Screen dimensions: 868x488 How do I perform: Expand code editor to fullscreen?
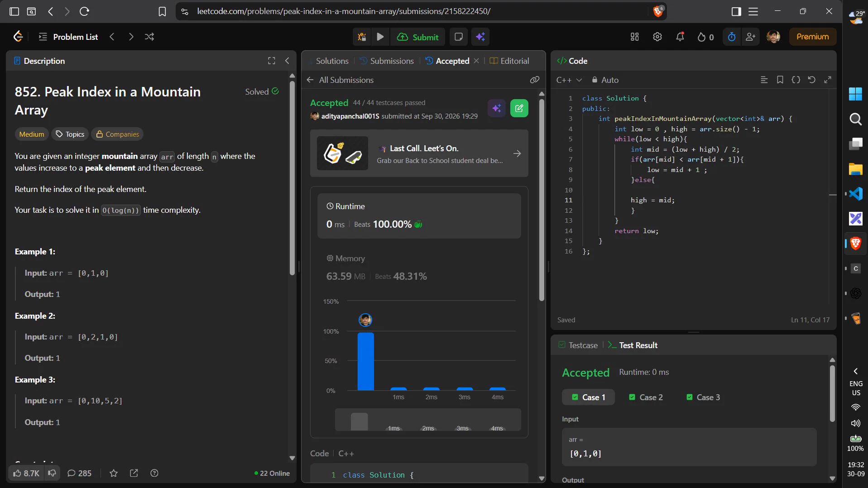coord(828,80)
